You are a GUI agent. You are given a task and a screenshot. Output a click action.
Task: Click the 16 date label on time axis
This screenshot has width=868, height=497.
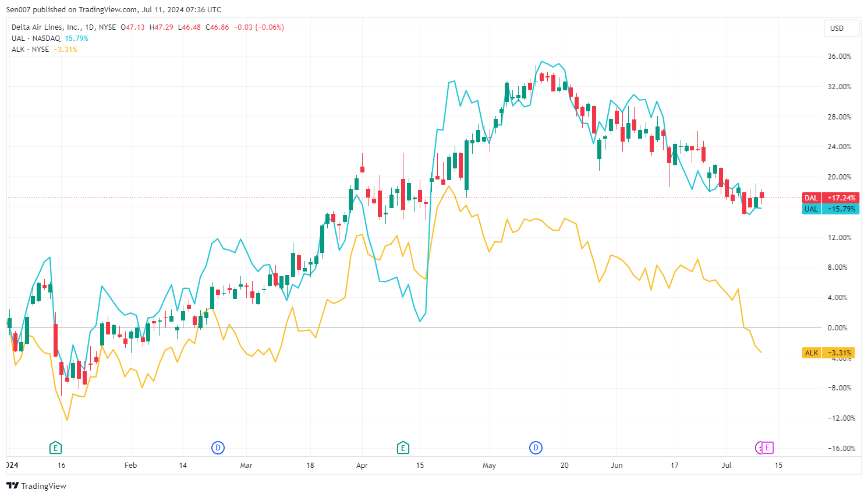61,466
